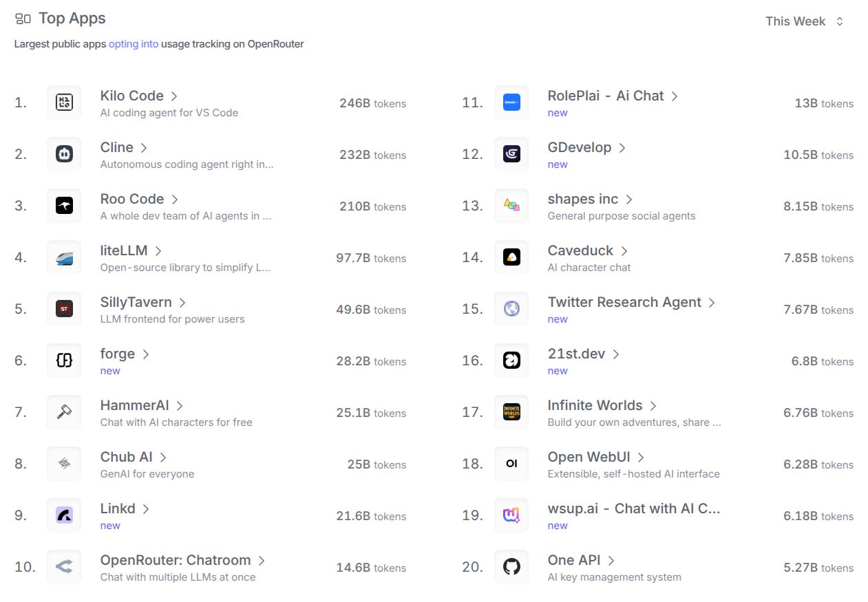This screenshot has width=868, height=602.
Task: Click the One API GitHub icon
Action: [x=511, y=567]
